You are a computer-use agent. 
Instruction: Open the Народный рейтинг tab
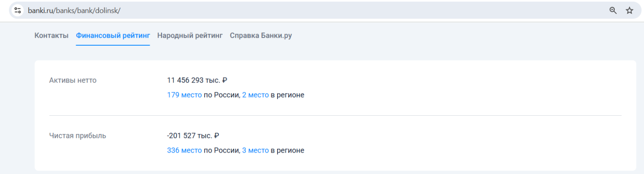pos(190,36)
